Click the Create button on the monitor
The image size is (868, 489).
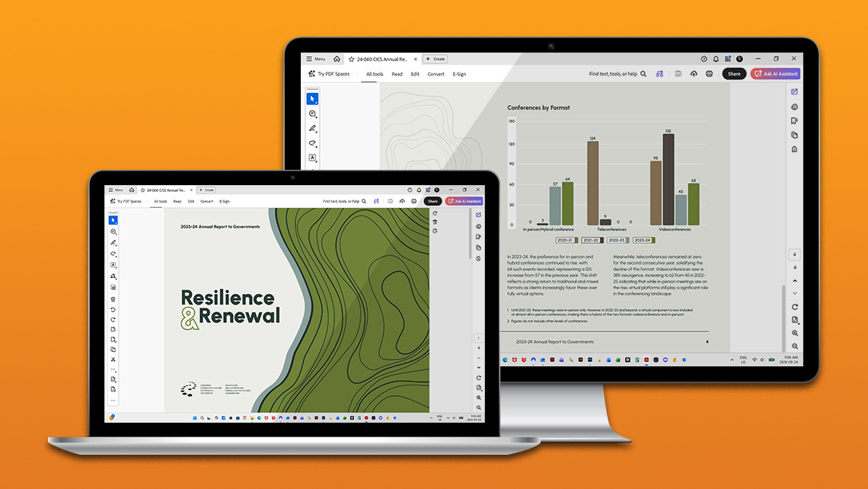435,59
